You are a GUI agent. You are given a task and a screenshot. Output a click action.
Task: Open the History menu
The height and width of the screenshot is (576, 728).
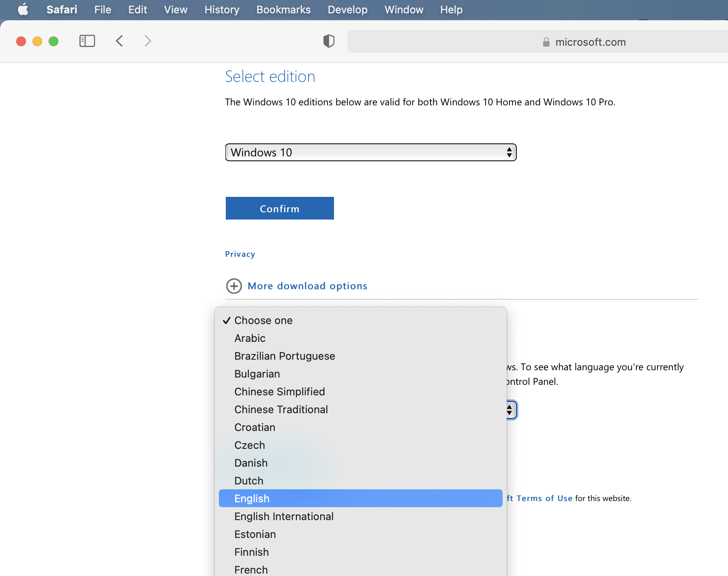point(222,10)
